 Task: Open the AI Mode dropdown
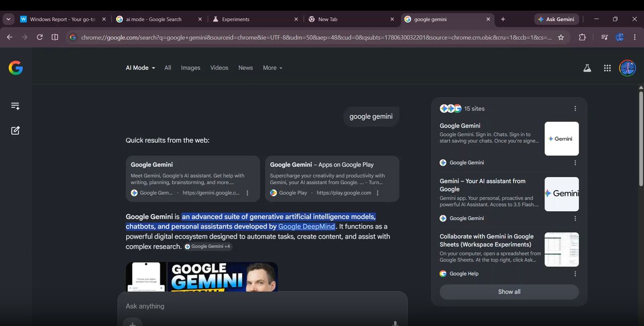[x=140, y=68]
